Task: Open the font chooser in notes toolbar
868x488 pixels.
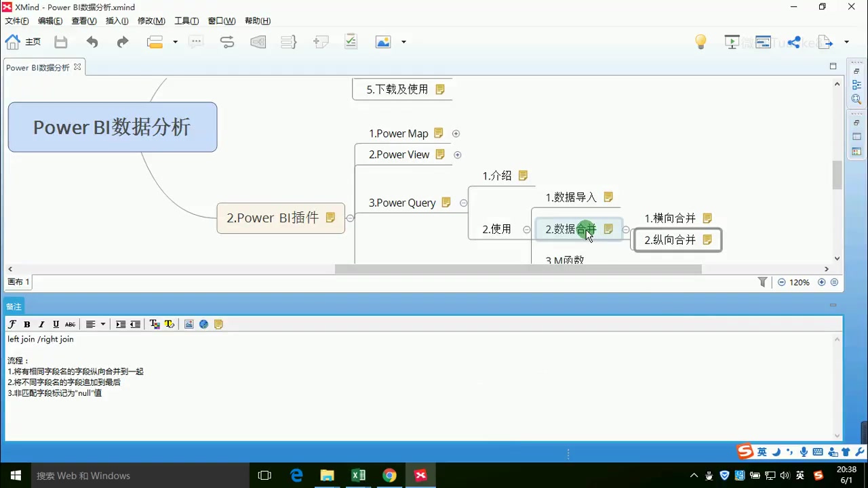Action: (x=12, y=324)
